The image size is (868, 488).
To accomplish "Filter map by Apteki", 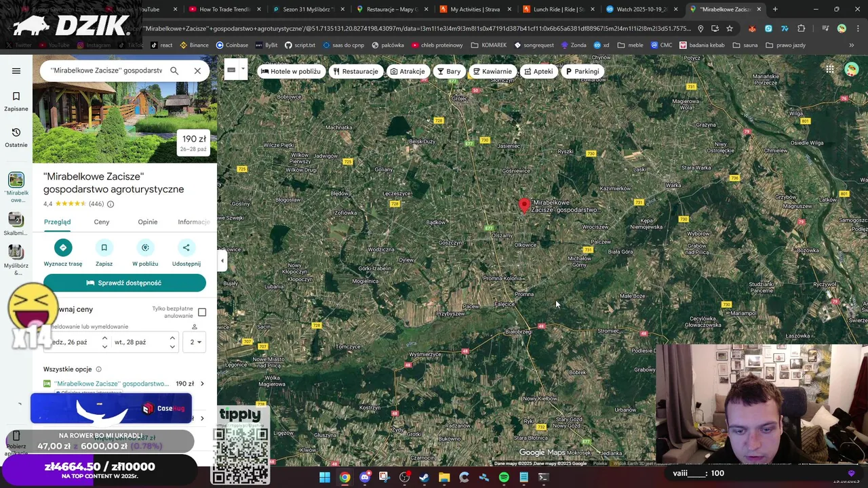I will click(538, 71).
